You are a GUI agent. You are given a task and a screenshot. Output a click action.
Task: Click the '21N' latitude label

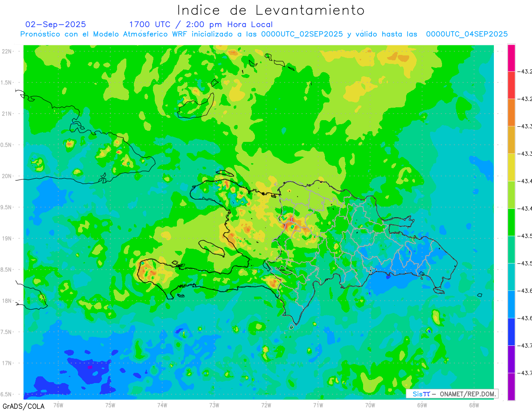tap(7, 114)
